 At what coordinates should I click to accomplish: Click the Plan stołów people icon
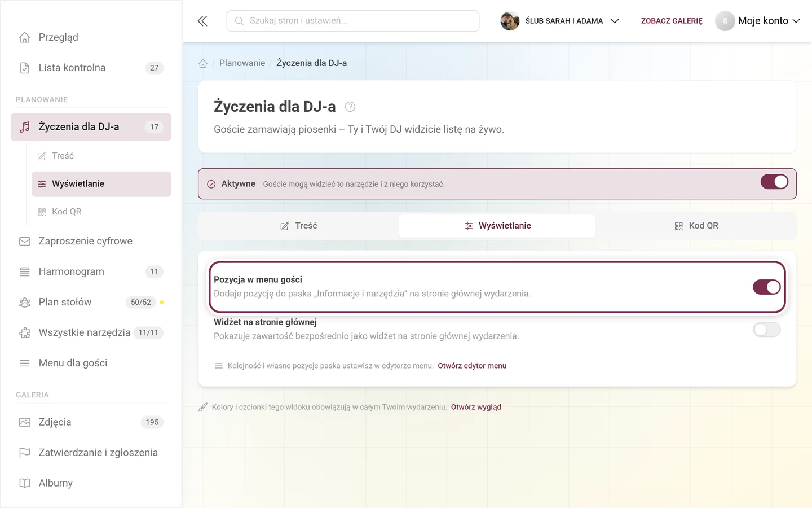point(25,302)
